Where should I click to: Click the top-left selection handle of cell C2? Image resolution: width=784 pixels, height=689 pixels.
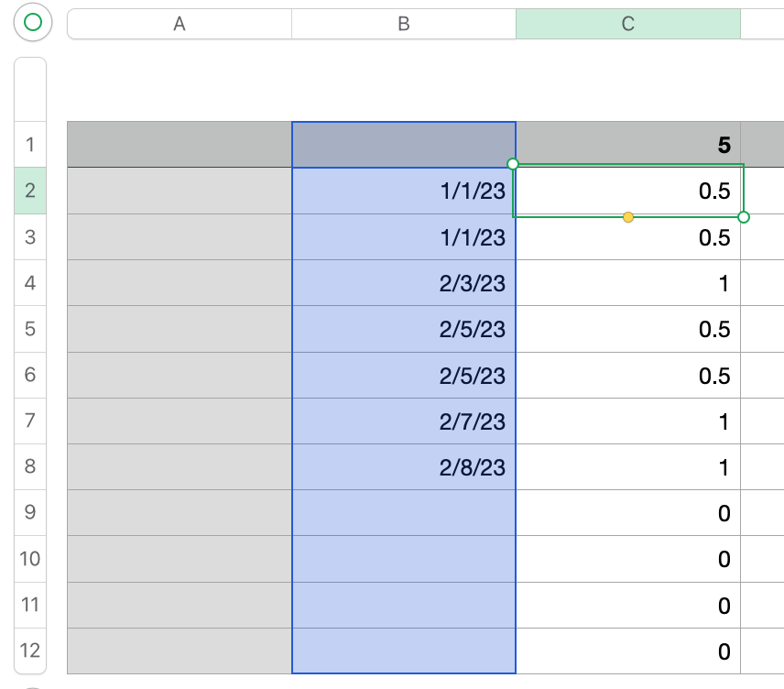pos(513,164)
